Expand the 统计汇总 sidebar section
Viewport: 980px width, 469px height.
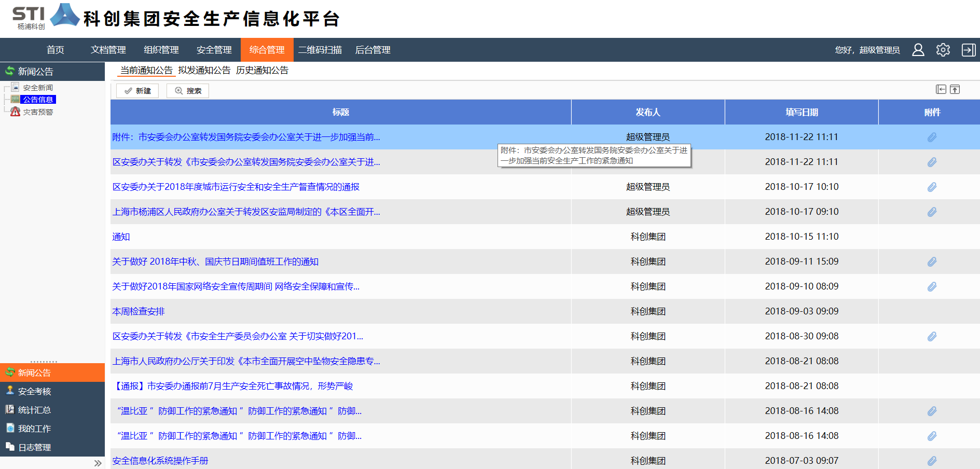(34, 410)
